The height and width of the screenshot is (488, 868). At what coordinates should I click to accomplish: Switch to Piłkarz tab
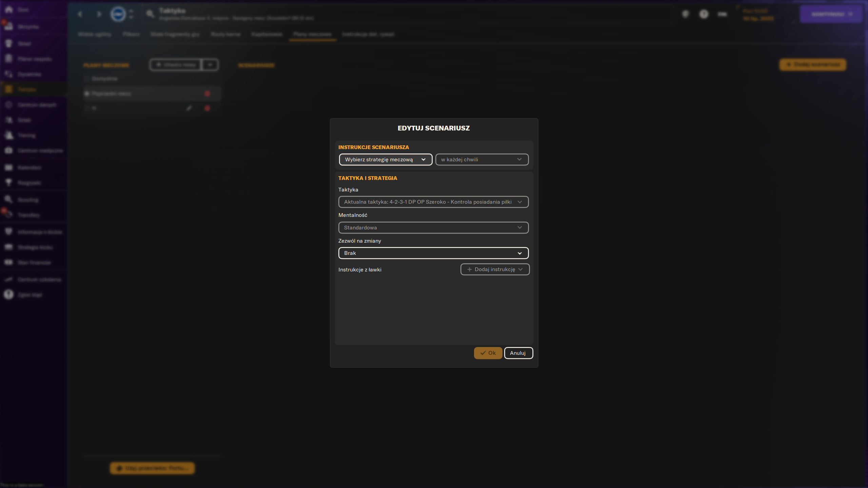tap(131, 34)
